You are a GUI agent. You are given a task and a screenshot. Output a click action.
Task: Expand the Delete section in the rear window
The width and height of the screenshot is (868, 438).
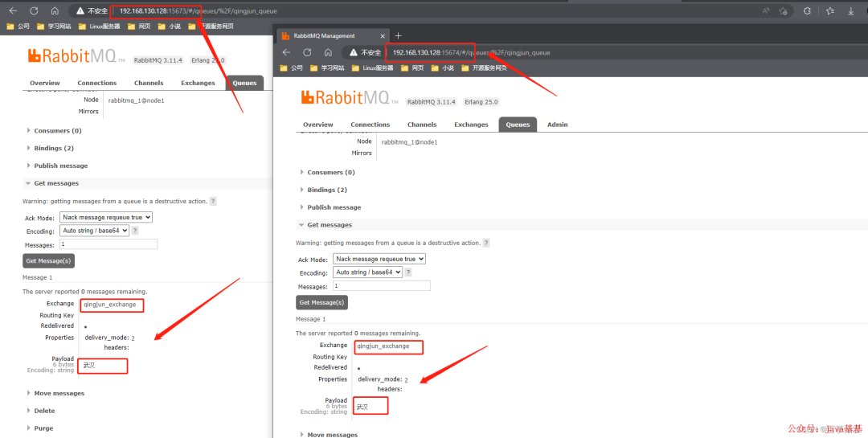tap(41, 411)
